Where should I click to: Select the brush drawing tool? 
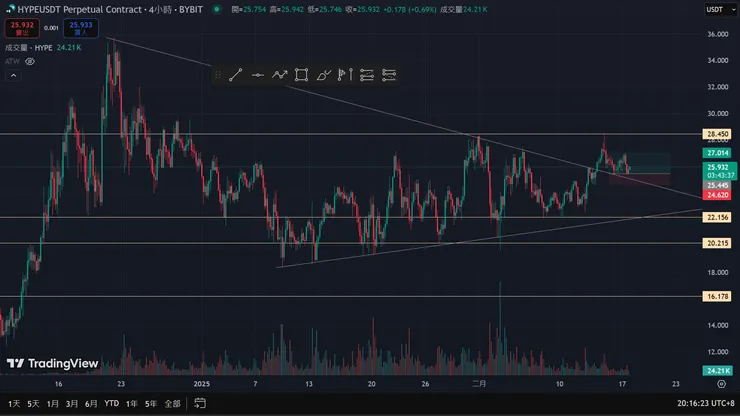point(324,75)
